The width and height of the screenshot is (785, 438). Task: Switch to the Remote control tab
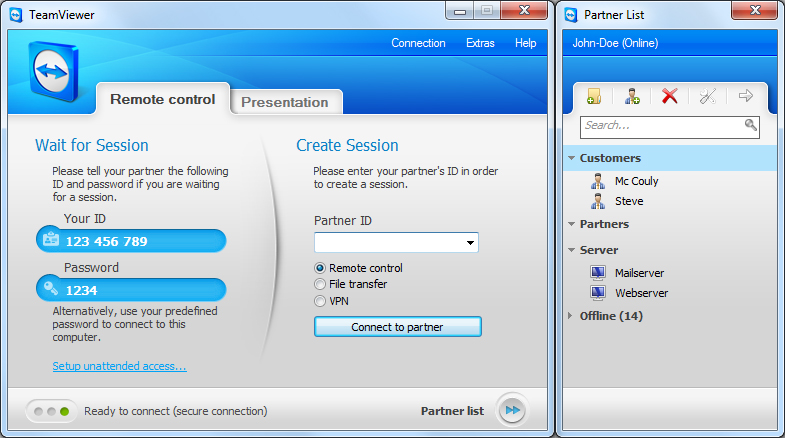tap(163, 99)
